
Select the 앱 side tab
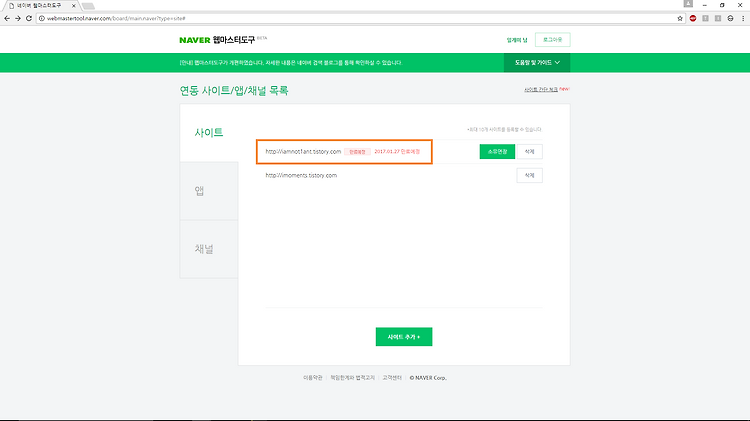click(209, 191)
